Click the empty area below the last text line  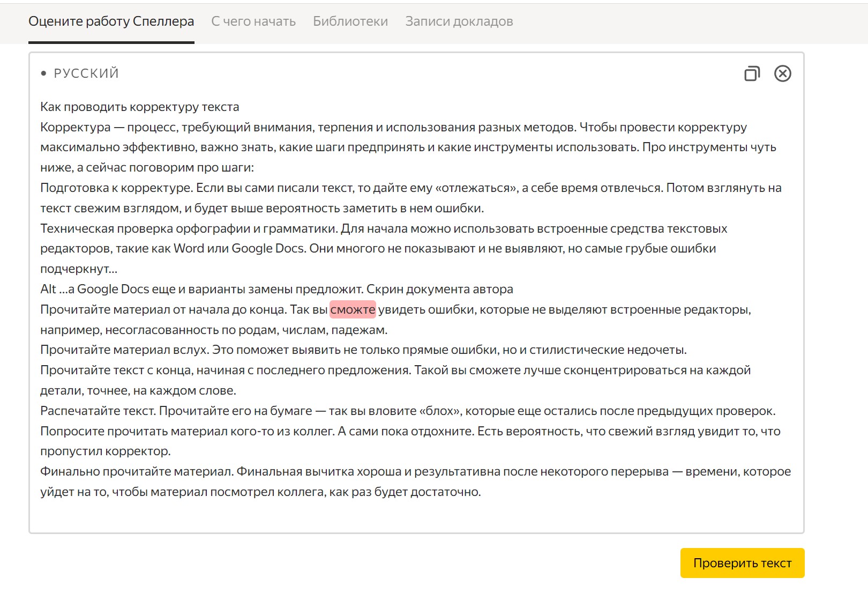[x=416, y=515]
